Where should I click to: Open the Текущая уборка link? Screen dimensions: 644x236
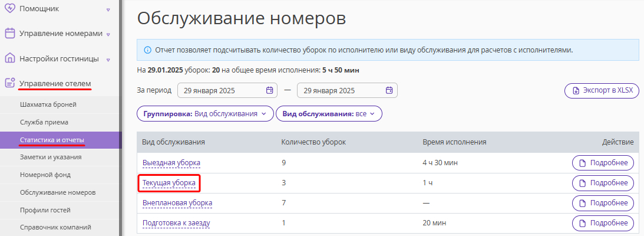pyautogui.click(x=169, y=182)
